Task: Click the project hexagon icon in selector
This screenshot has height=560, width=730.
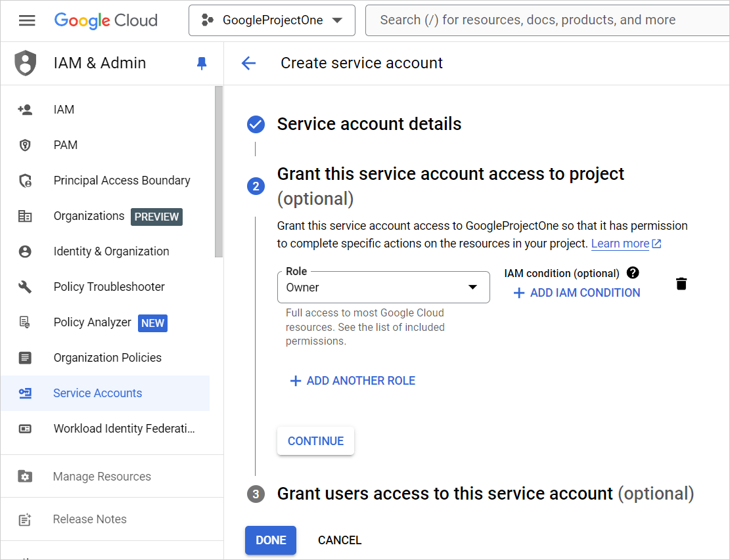Action: (x=207, y=20)
